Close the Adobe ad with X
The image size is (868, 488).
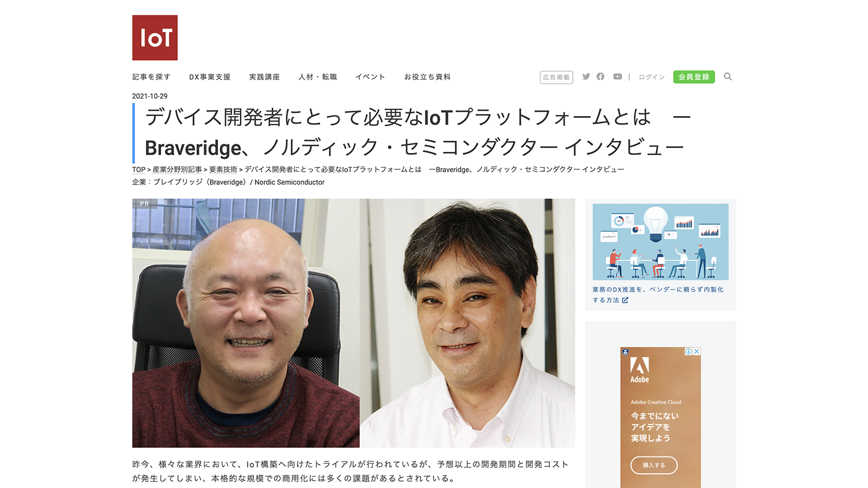click(697, 351)
